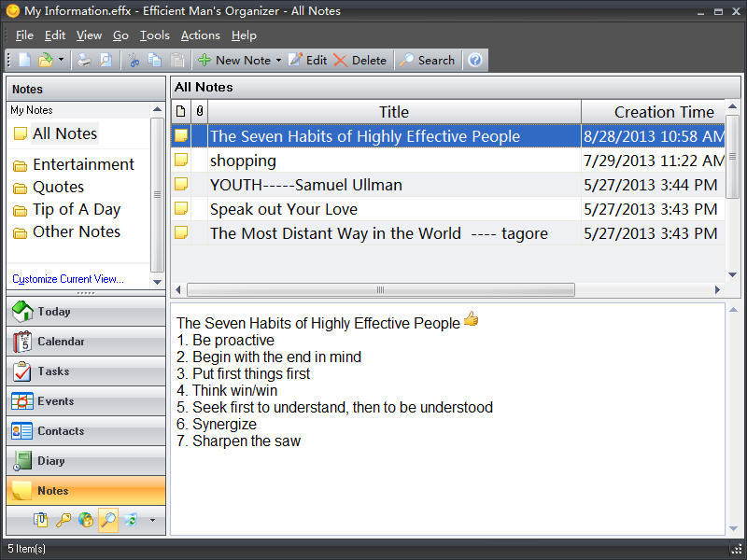Viewport: 747px width, 560px height.
Task: Select The Most Distant Way in the World note
Action: tap(448, 233)
